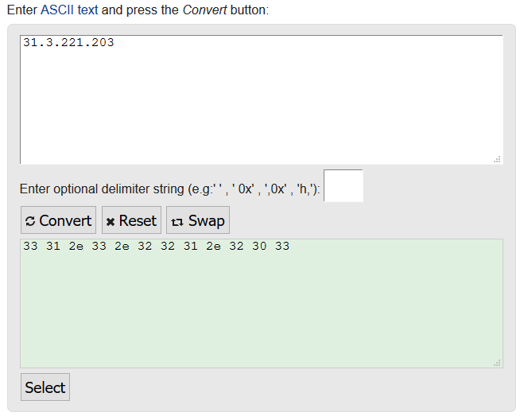Click inside the green hex output area
This screenshot has width=524, height=420.
tap(261, 310)
